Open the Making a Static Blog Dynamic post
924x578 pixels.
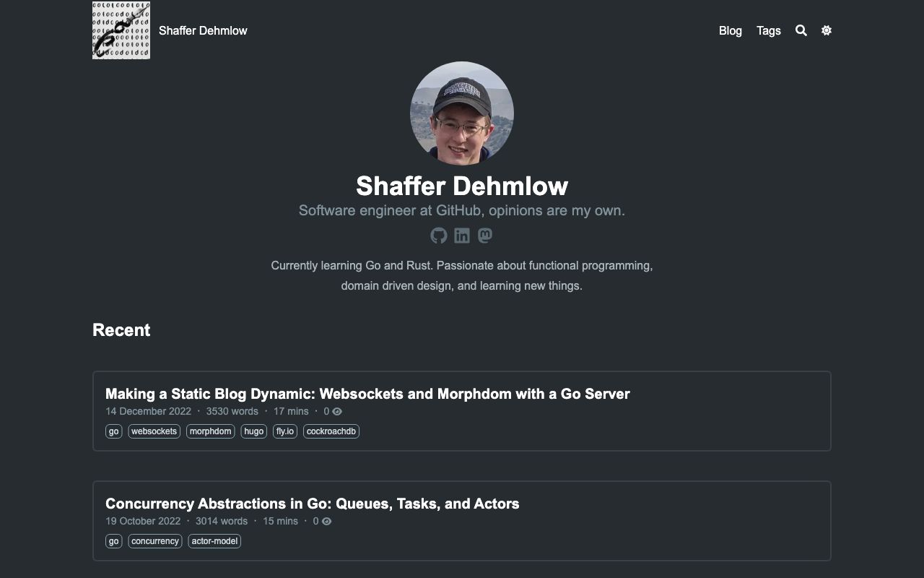pyautogui.click(x=367, y=394)
